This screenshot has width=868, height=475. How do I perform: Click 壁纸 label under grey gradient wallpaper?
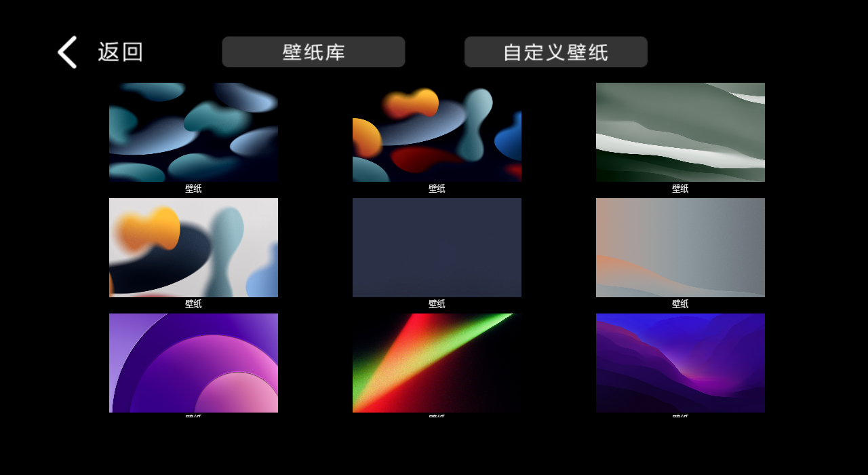coord(680,304)
